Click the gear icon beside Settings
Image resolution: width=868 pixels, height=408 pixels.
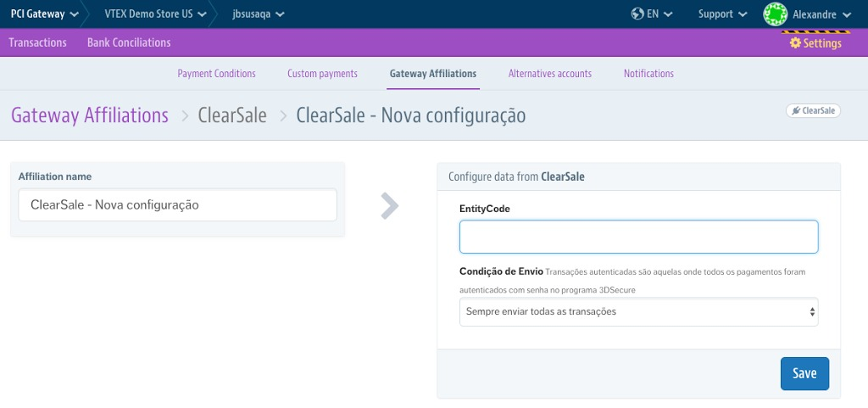click(x=795, y=43)
